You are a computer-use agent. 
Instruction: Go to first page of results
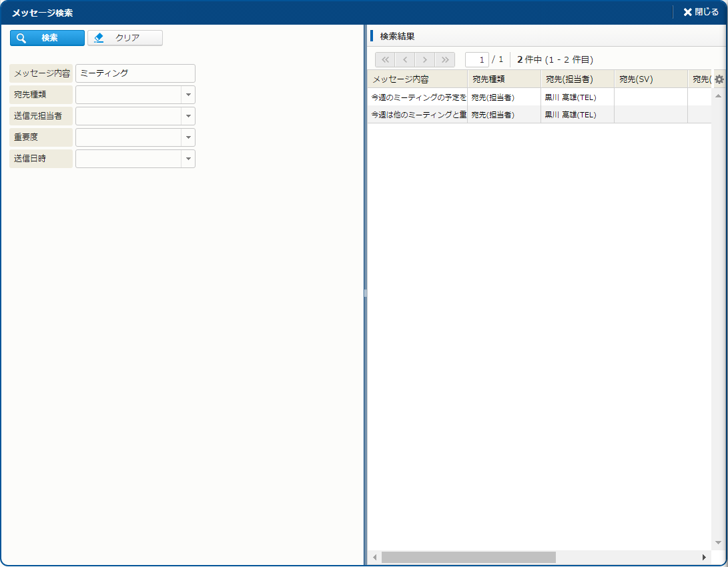coord(385,59)
